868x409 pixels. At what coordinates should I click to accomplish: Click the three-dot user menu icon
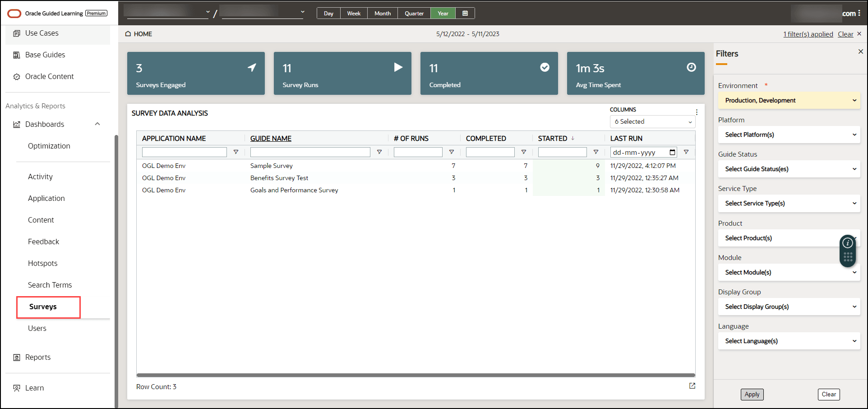(x=859, y=14)
